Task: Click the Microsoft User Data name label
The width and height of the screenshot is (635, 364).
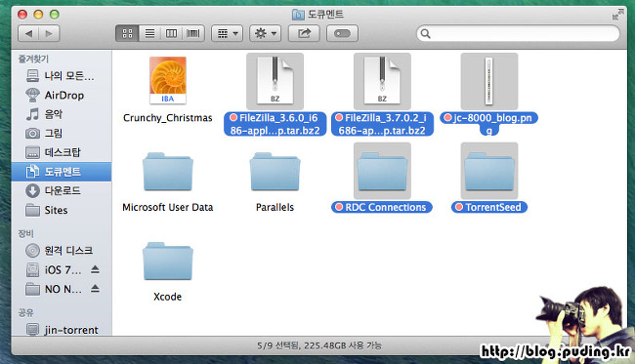Action: (168, 207)
